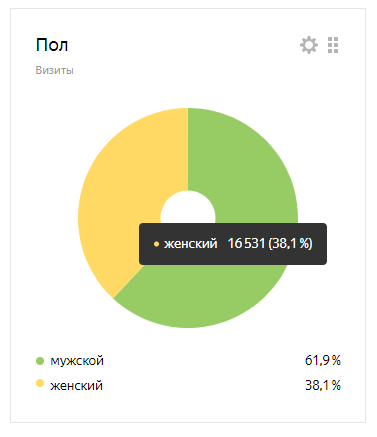Click the Визиты subtitle text
The width and height of the screenshot is (377, 437).
(x=54, y=70)
